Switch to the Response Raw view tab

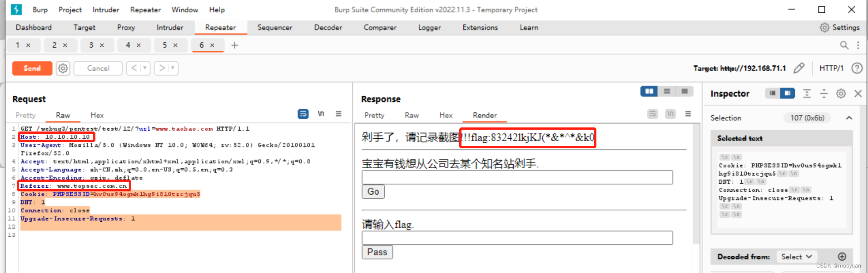pyautogui.click(x=412, y=115)
